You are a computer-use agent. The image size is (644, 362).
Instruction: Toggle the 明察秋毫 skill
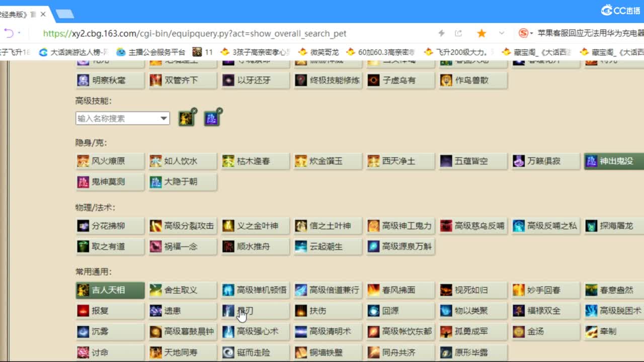point(110,80)
